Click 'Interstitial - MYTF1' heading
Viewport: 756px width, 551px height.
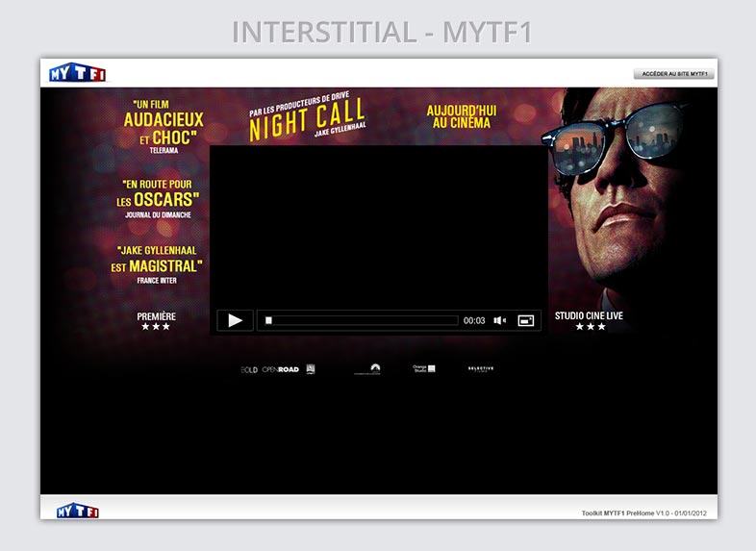pos(382,32)
